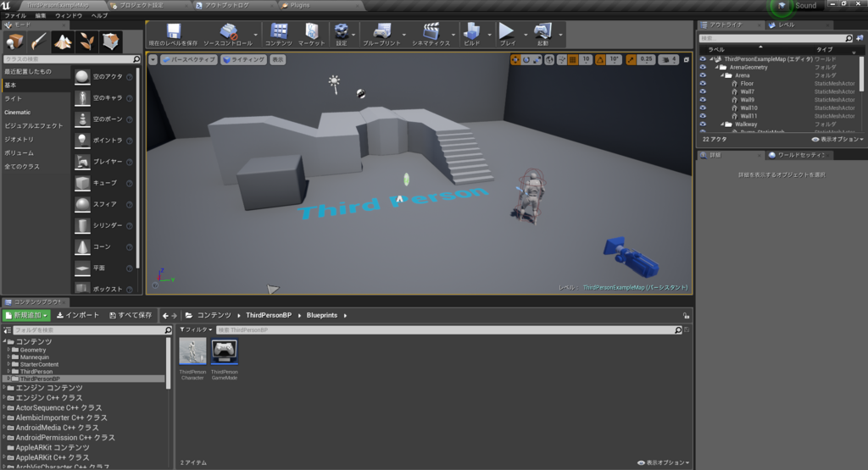Viewport: 868px width, 470px height.
Task: Click the viewport translate gizmo icon
Action: (x=515, y=60)
